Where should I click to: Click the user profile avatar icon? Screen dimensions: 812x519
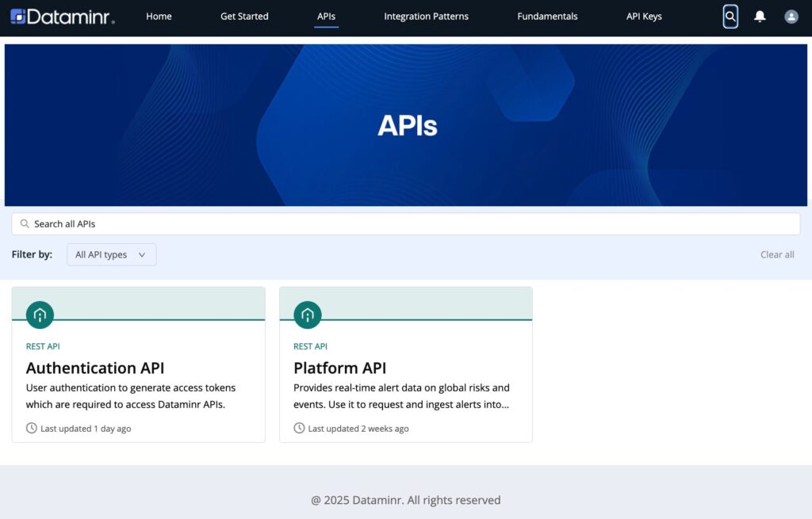(x=791, y=17)
